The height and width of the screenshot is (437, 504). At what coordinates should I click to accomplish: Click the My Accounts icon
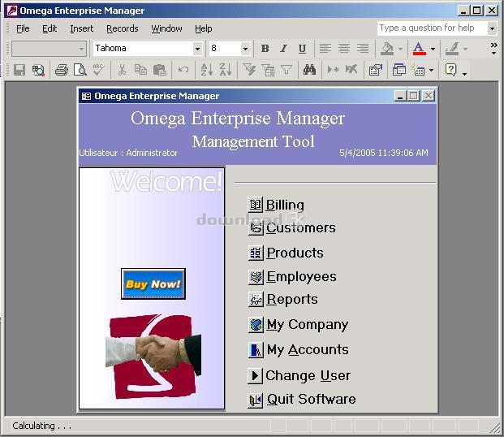tap(256, 350)
